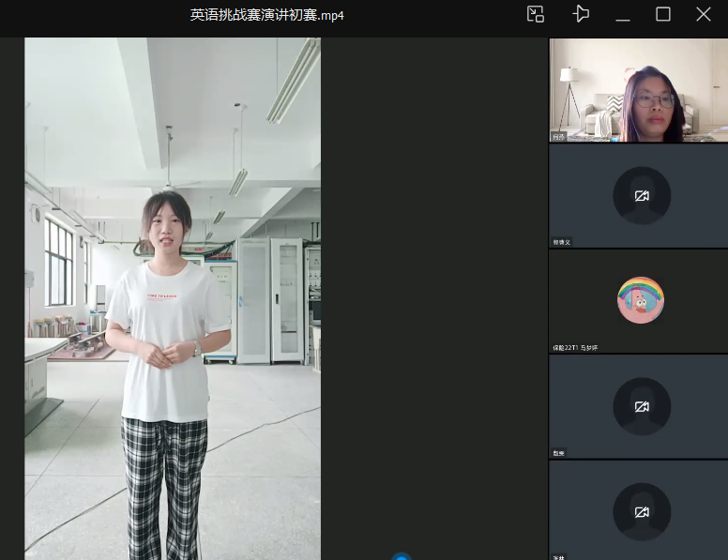Click the 英语挑战赛演讲初赛.mp4 title text
Image resolution: width=728 pixels, height=560 pixels.
click(267, 15)
